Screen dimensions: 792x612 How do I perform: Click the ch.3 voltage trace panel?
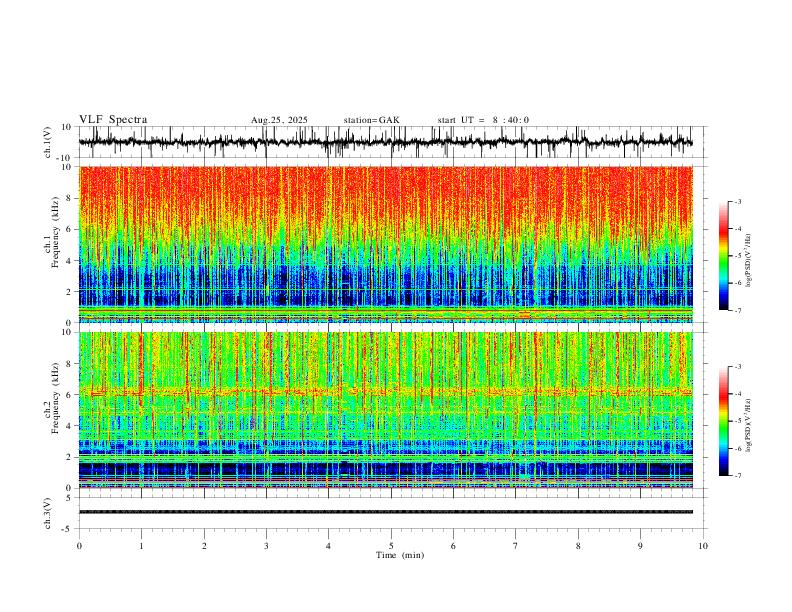pos(393,513)
